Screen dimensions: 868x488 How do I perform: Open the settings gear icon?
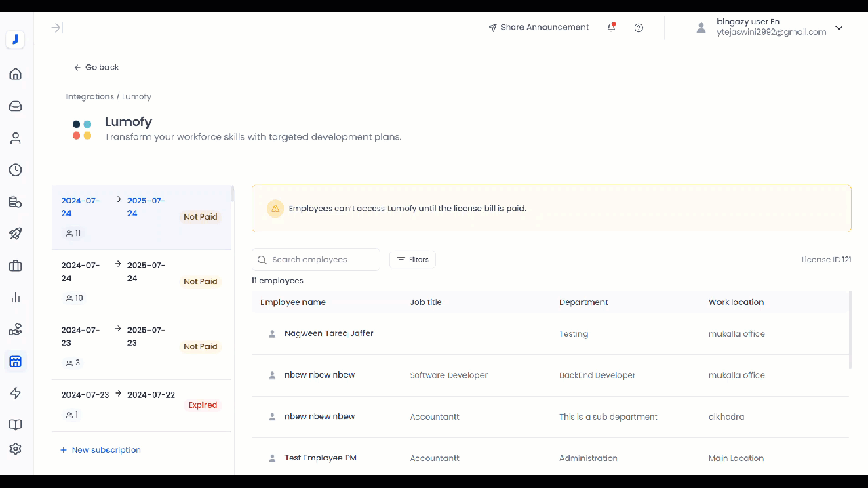[16, 449]
